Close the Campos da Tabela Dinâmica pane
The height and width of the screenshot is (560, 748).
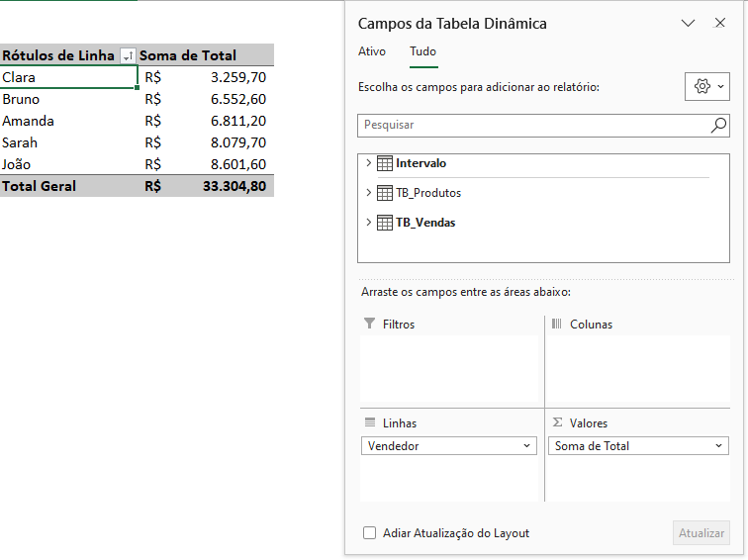pos(720,23)
